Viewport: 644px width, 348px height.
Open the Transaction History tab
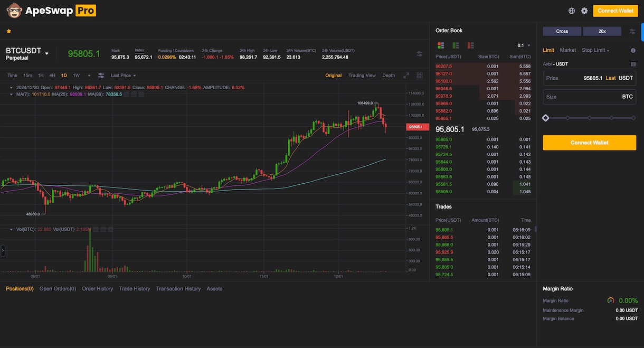click(178, 289)
